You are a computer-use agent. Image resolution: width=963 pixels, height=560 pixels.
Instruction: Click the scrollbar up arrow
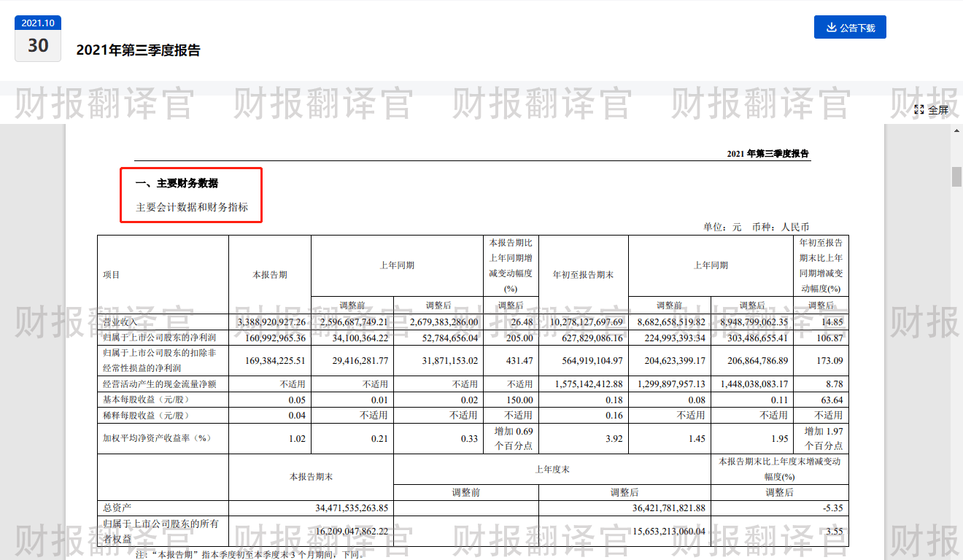(956, 130)
